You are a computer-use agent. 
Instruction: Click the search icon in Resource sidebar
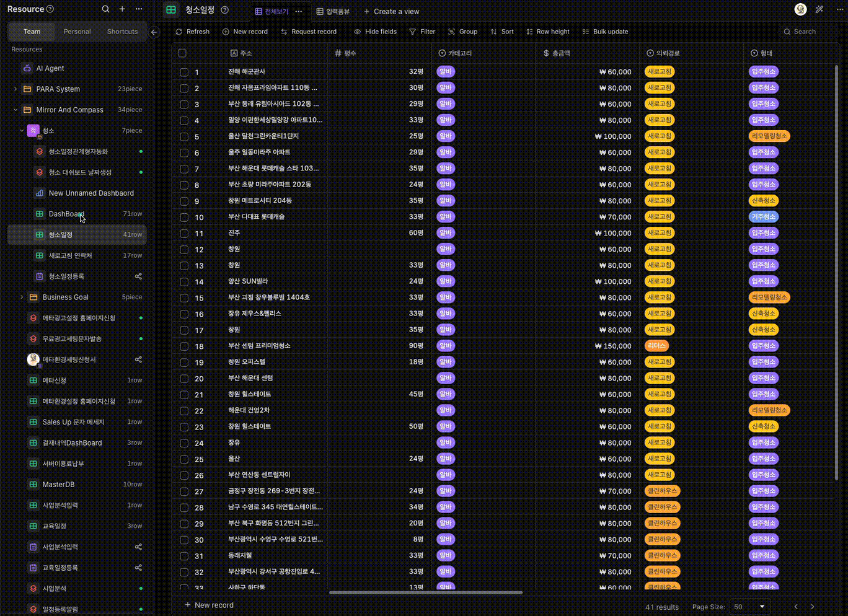pyautogui.click(x=105, y=9)
